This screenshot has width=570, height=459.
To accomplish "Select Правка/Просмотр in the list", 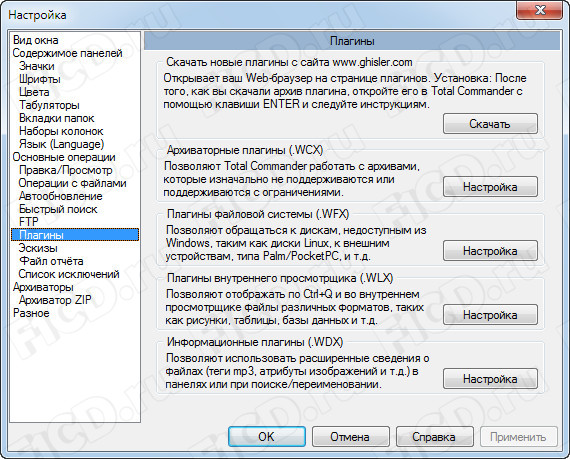I will tap(66, 170).
